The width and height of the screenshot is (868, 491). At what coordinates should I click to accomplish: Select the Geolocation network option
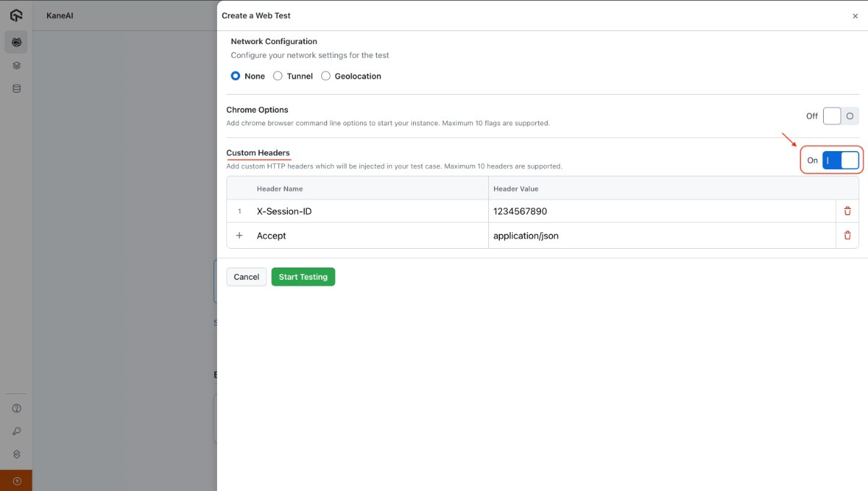click(x=325, y=76)
